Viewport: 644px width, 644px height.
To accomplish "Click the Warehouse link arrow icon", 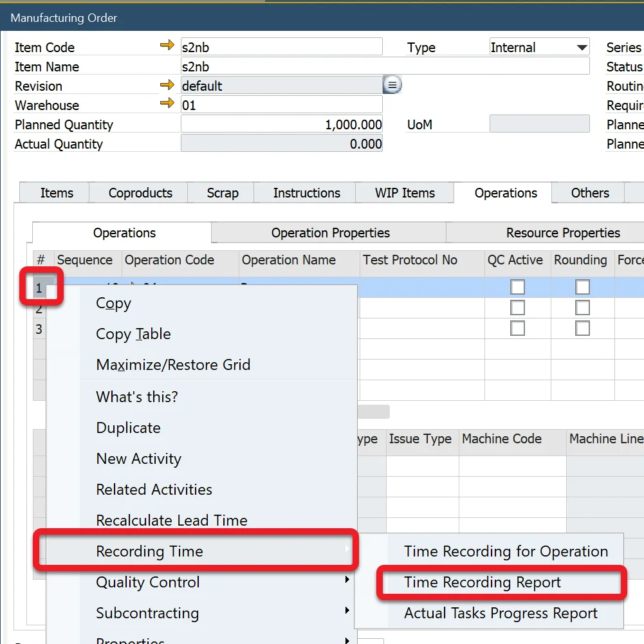I will (x=167, y=104).
